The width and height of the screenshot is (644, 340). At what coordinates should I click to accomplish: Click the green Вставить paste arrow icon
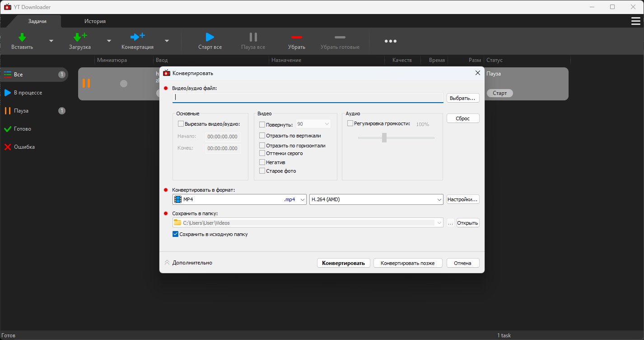pyautogui.click(x=22, y=37)
